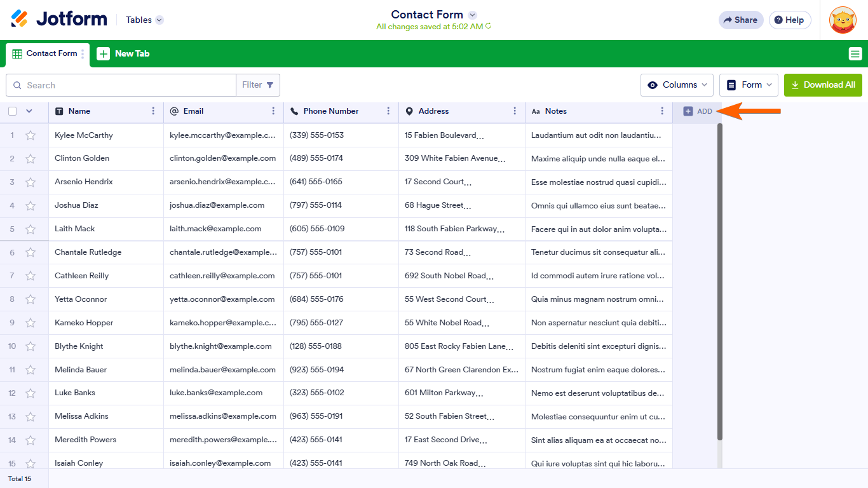
Task: Click the note starting 'Sint alias aliquam'
Action: pos(599,440)
